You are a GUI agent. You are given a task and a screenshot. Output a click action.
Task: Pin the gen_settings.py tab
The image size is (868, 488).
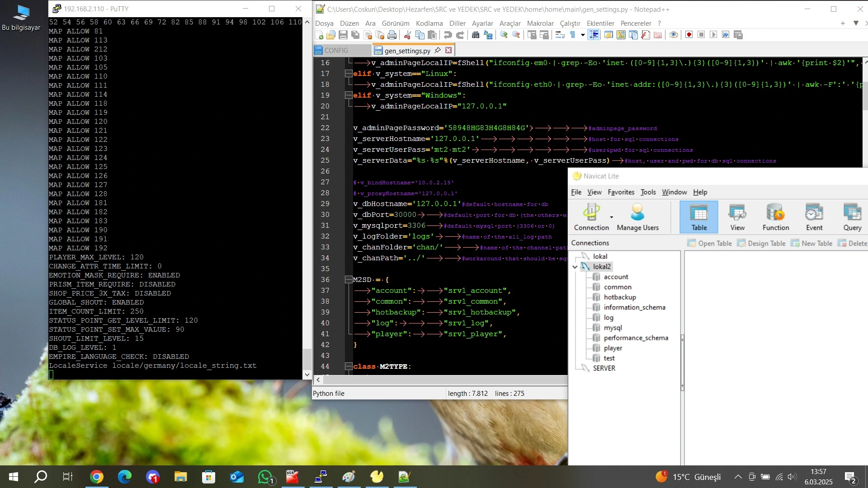438,50
